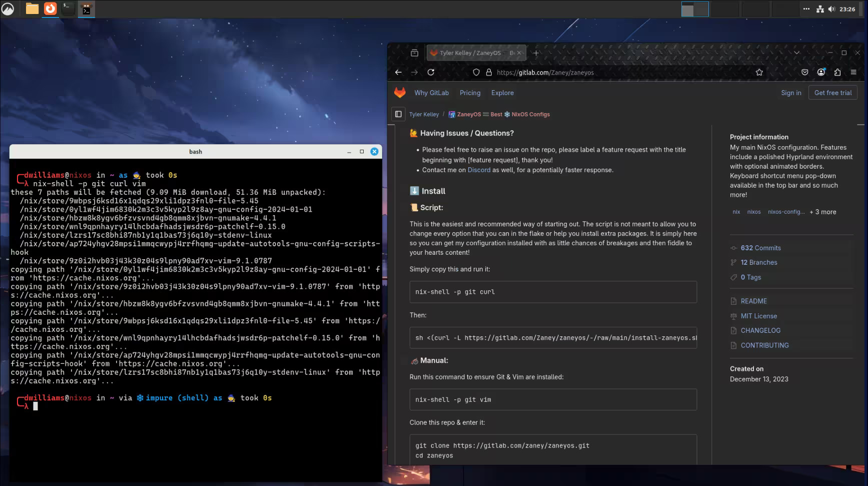Viewport: 868px width, 486px height.
Task: Reload the GitLab page
Action: tap(431, 72)
